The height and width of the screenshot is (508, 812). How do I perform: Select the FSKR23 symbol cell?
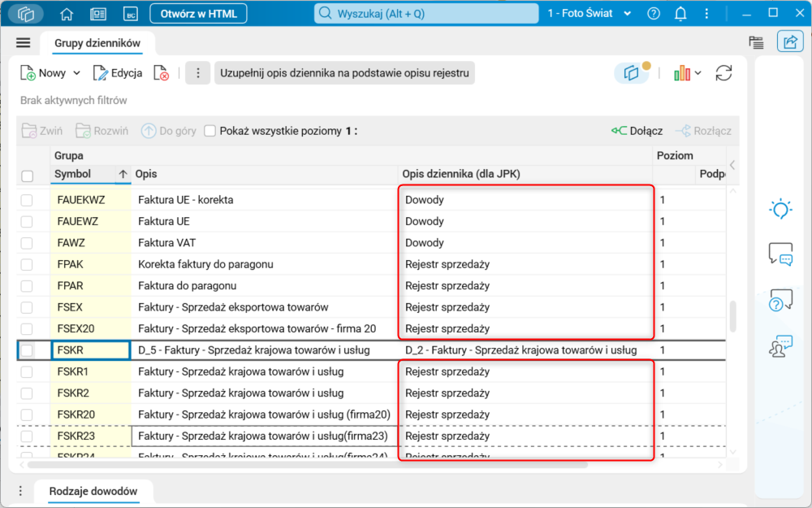coord(91,436)
